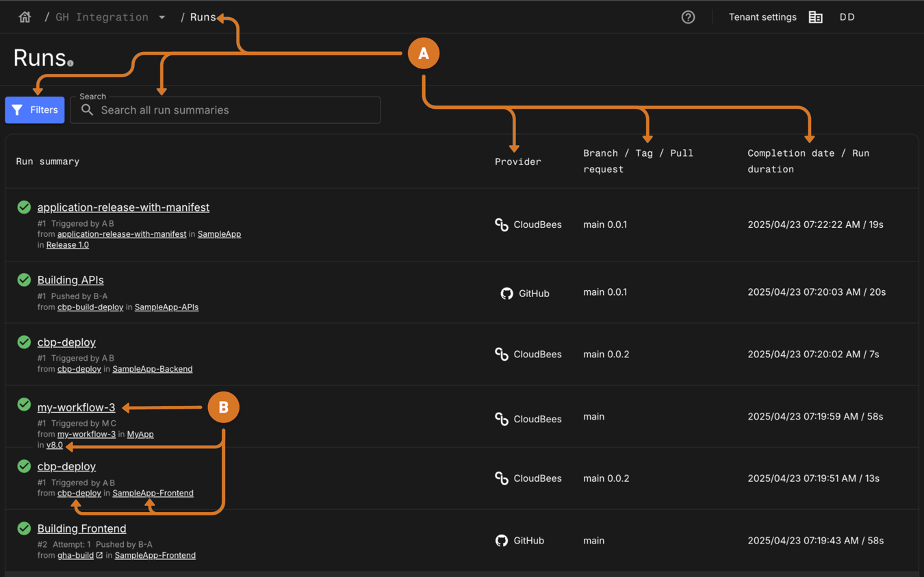
Task: Expand the GH Integration dropdown arrow
Action: (x=162, y=17)
